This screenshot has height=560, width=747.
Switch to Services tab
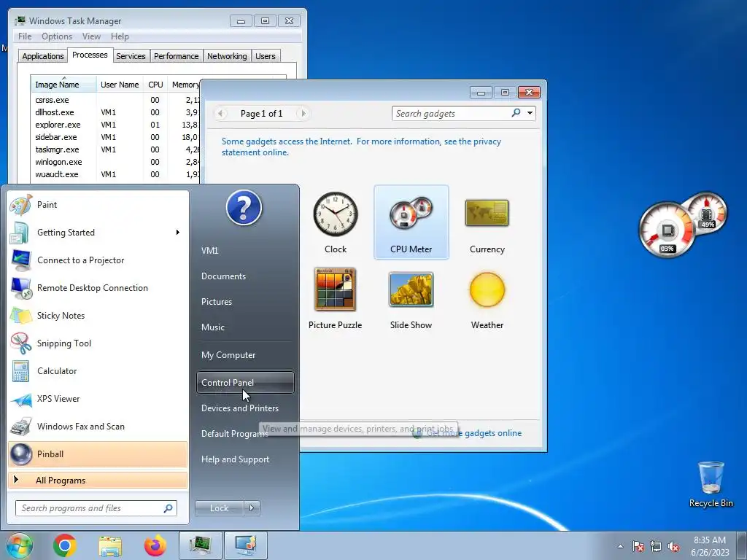pyautogui.click(x=131, y=56)
